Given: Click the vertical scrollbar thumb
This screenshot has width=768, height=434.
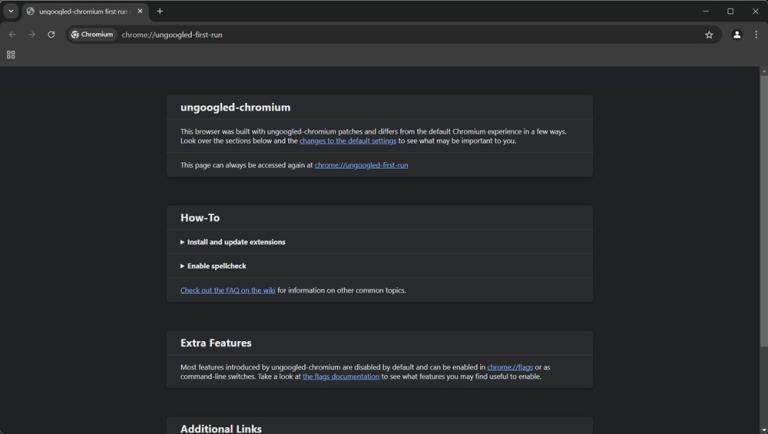Looking at the screenshot, I should [764, 211].
